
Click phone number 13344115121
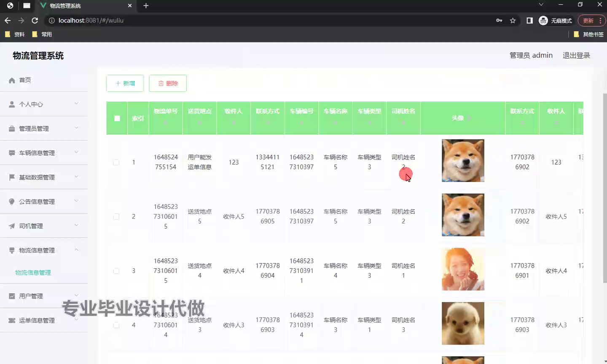point(268,162)
